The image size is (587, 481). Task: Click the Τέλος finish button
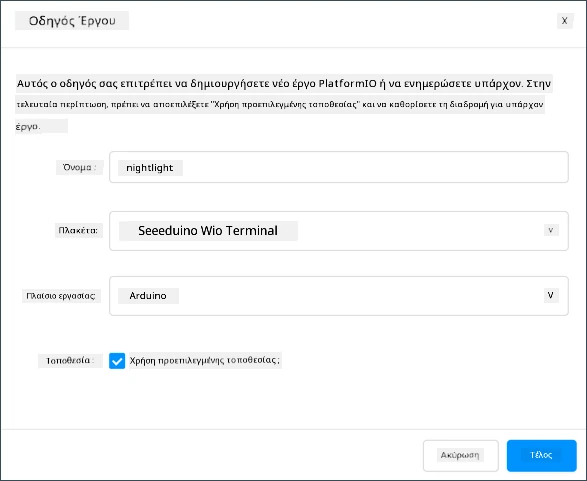(541, 455)
